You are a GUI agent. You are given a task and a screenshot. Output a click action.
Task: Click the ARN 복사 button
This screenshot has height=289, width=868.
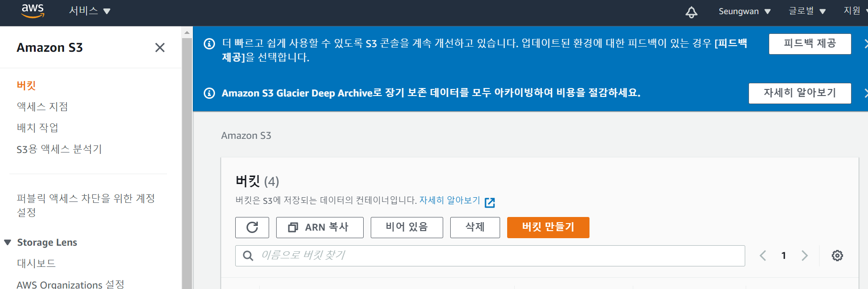320,227
